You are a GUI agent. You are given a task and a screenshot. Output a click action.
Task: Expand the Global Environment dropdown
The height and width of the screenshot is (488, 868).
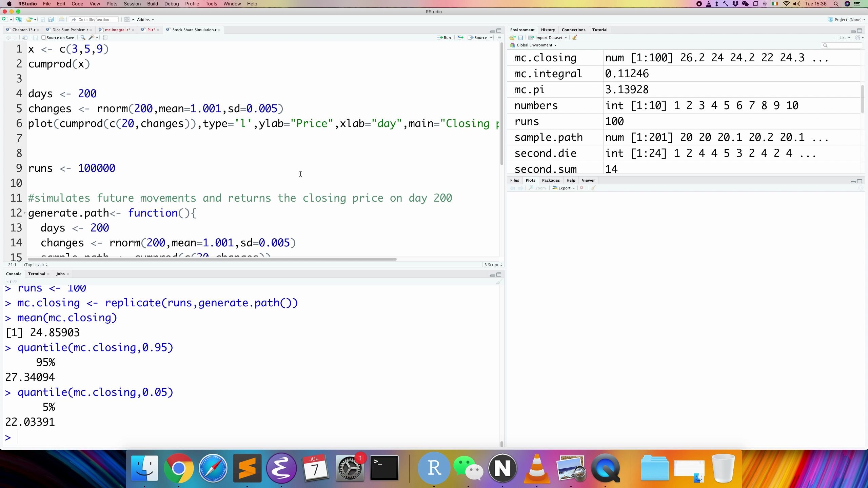536,45
